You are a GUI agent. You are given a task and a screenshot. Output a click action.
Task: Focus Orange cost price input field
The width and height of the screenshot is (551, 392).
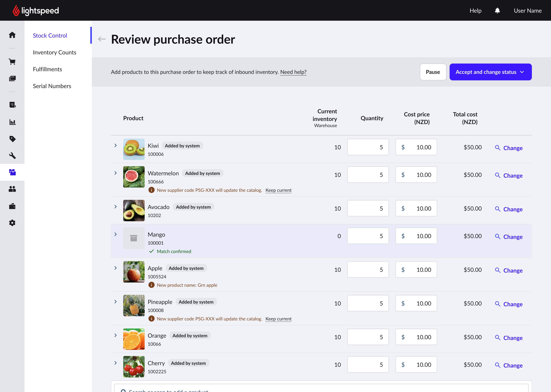(416, 337)
